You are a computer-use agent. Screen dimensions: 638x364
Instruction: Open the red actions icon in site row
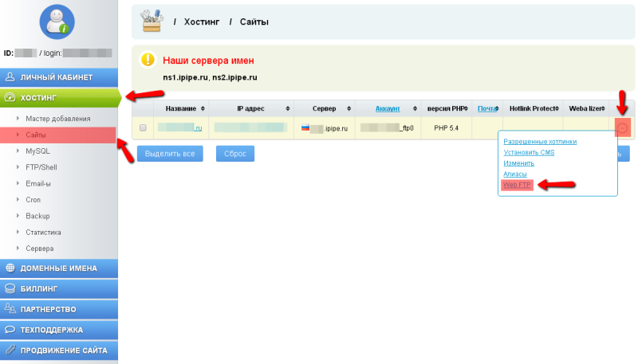623,127
